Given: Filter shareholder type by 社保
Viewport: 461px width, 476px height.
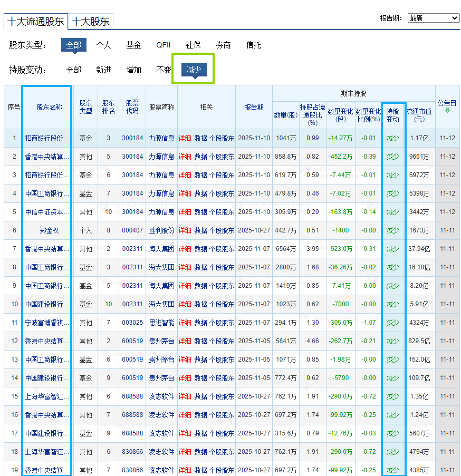Looking at the screenshot, I should click(x=194, y=45).
